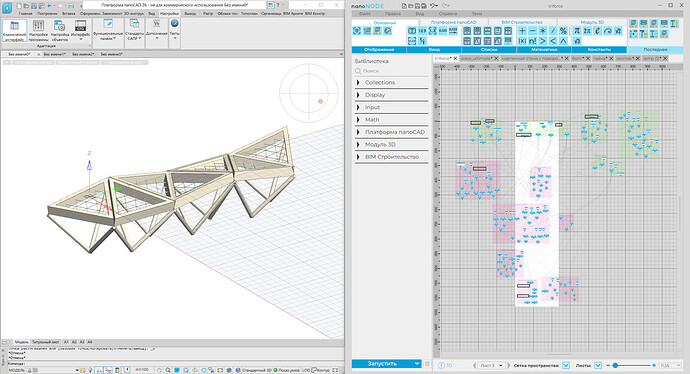Click the absolute value |x| icon

[x=522, y=41]
